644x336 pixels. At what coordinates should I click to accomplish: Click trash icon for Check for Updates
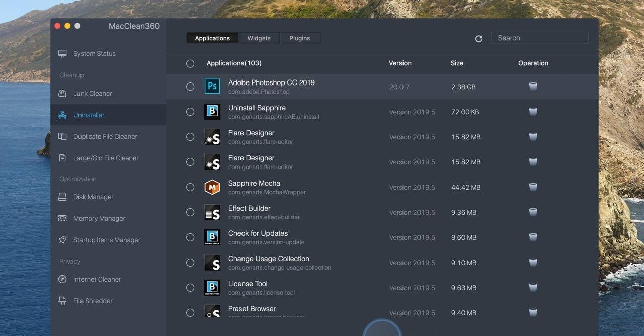click(x=533, y=237)
